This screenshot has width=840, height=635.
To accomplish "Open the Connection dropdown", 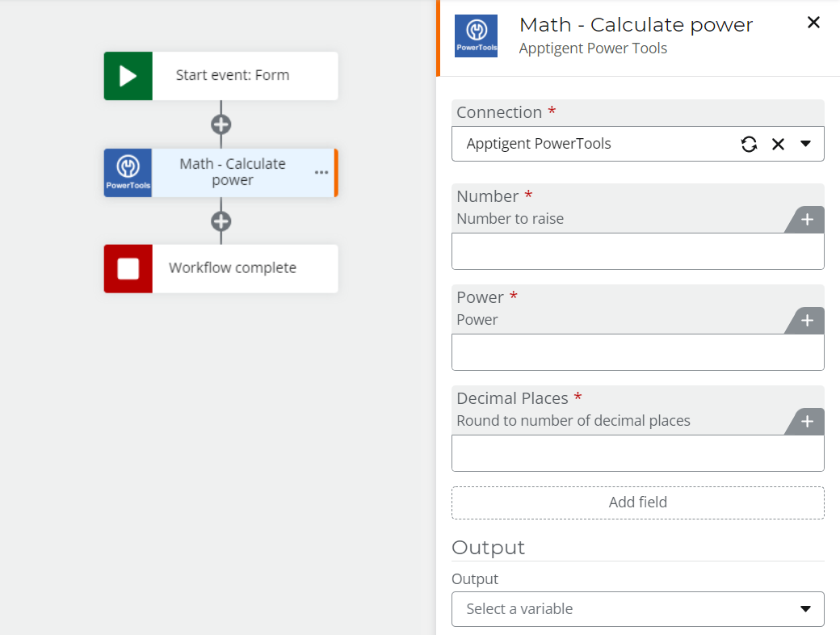I will point(805,144).
